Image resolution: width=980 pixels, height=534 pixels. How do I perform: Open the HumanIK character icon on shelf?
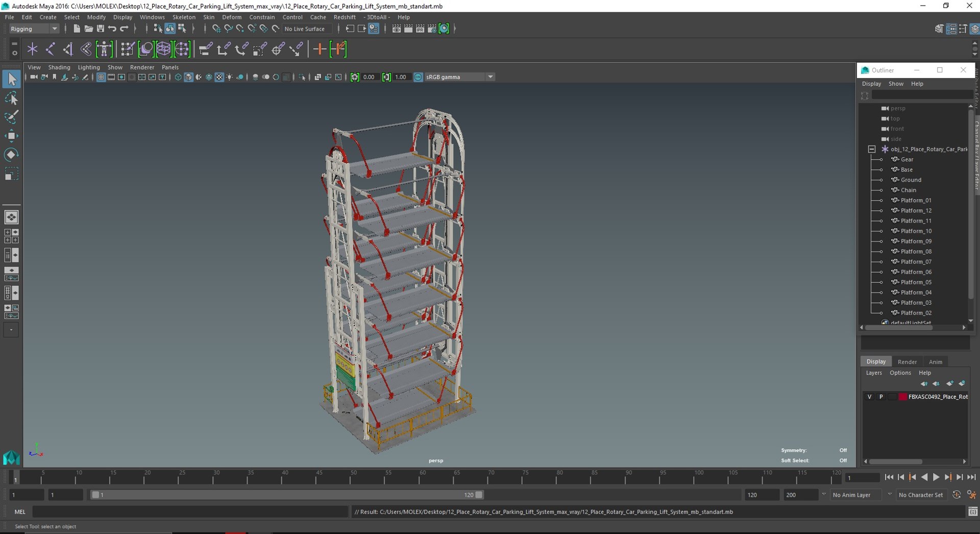click(104, 49)
